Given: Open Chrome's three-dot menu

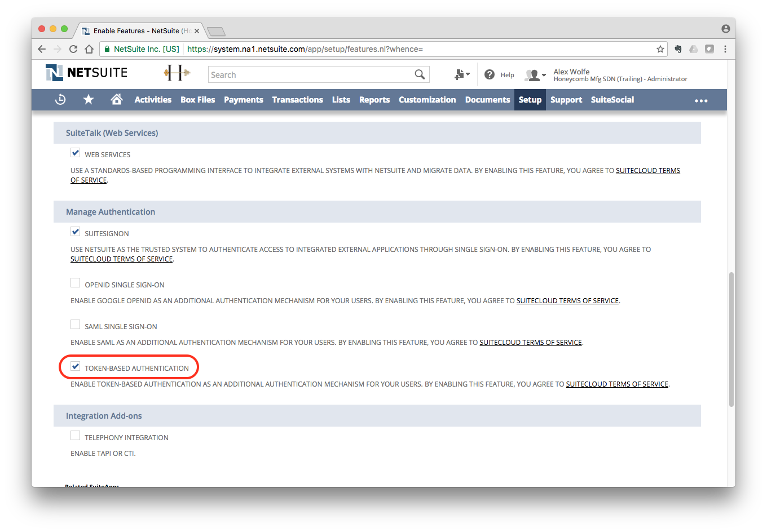Looking at the screenshot, I should pyautogui.click(x=725, y=49).
